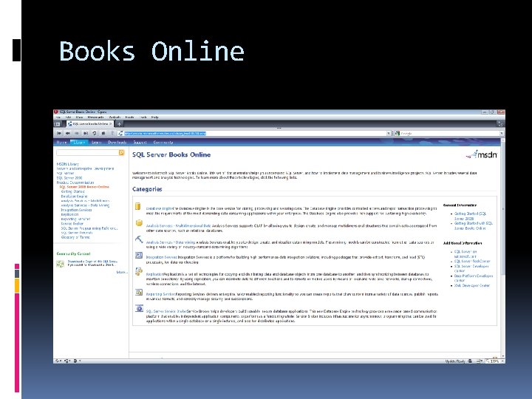Open the Database Engine category link

[x=159, y=208]
